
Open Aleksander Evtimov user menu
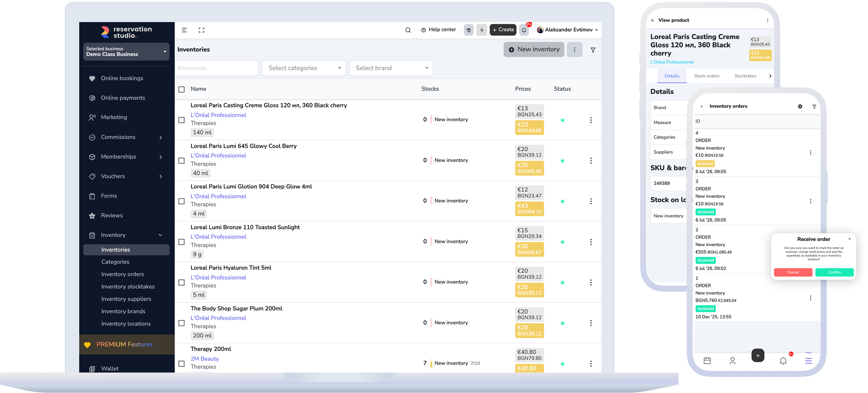pyautogui.click(x=567, y=30)
